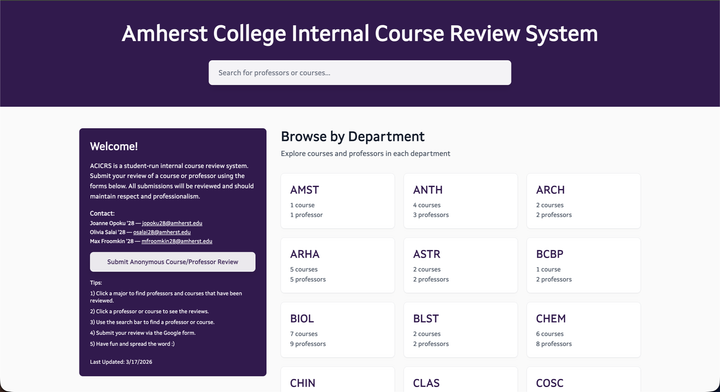720x392 pixels.
Task: Click '5 professors' text in ARHA card
Action: pyautogui.click(x=308, y=279)
